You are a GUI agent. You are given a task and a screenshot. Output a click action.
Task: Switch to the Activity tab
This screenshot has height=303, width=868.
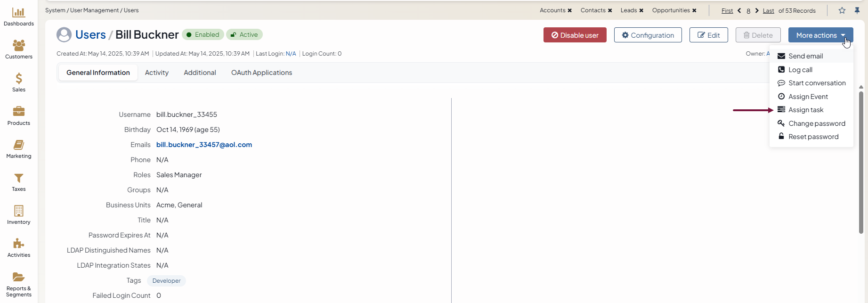[157, 73]
